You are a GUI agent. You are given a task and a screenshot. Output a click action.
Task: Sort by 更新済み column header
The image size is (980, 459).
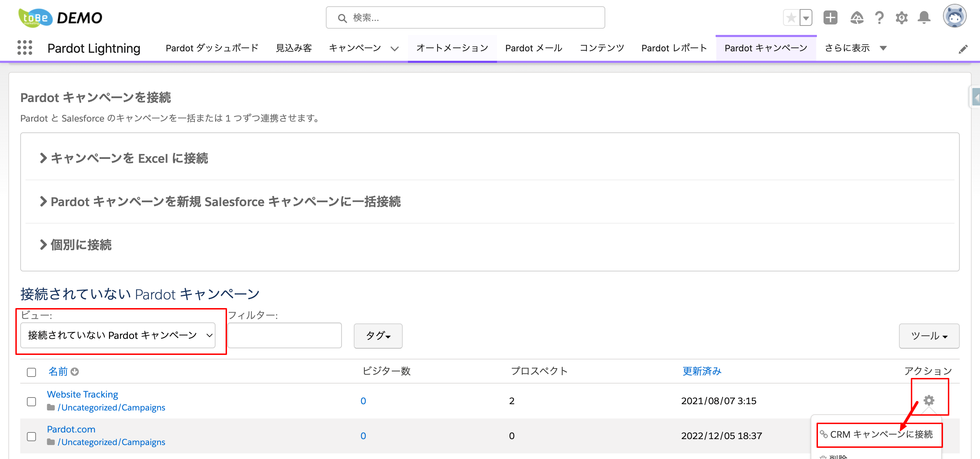[x=702, y=371]
